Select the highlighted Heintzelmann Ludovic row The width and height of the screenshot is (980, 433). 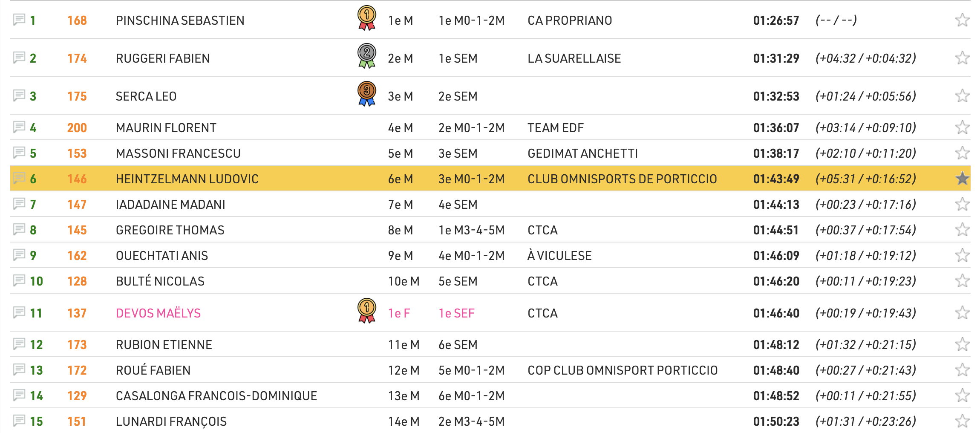[187, 179]
